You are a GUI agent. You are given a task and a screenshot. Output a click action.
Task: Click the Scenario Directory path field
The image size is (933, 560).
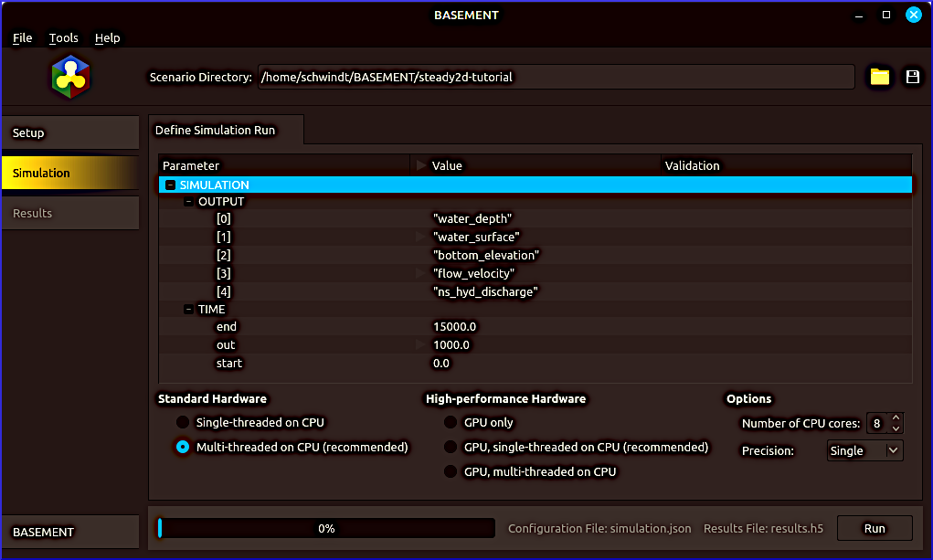point(556,77)
